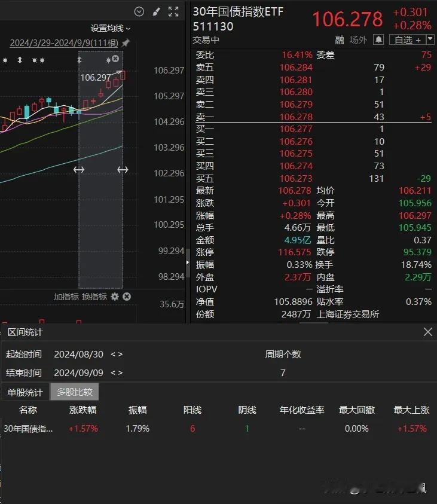This screenshot has height=504, width=437.
Task: Open the dropdown arrow next to 自选
Action: tap(430, 39)
